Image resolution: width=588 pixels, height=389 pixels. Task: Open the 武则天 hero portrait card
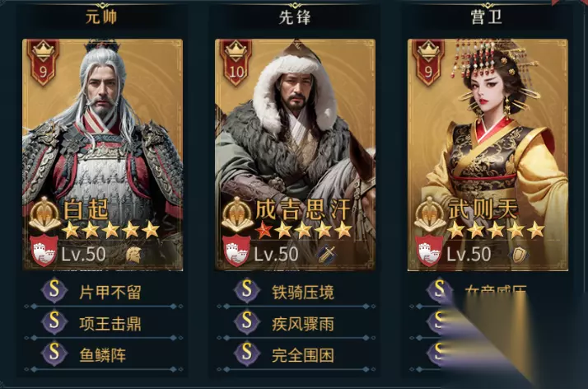point(488,155)
